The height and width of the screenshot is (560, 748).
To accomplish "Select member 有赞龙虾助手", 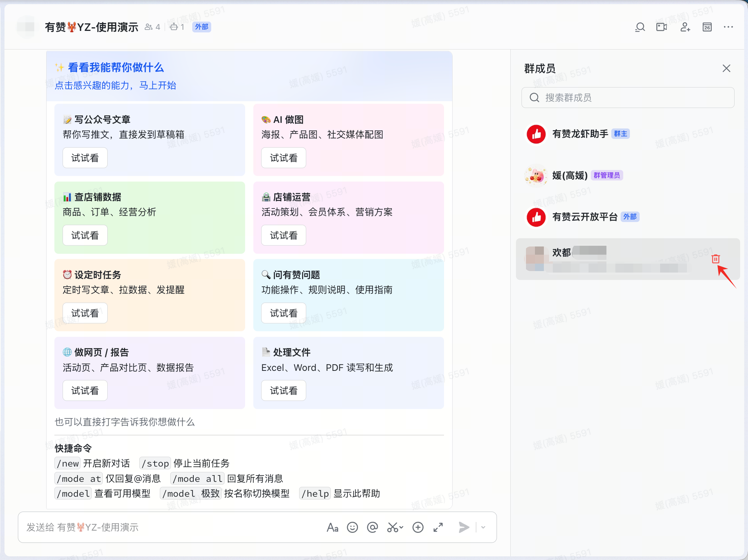I will click(x=628, y=134).
